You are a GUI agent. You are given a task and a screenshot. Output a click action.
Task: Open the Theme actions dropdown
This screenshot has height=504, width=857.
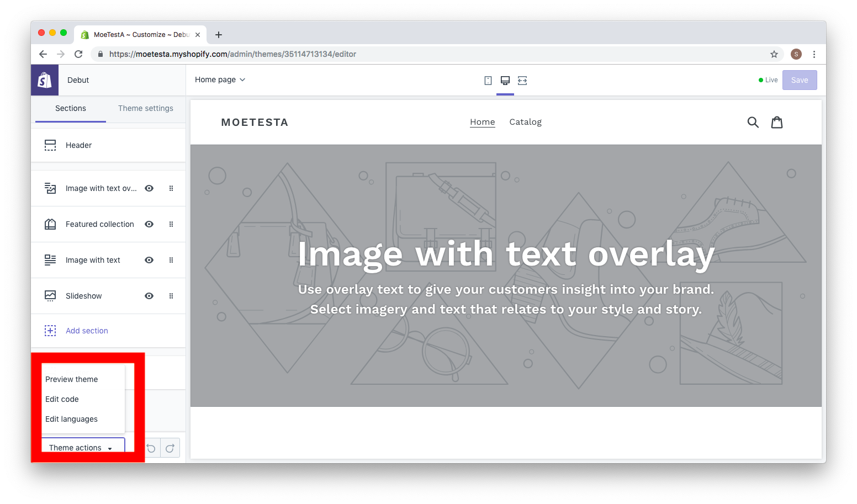click(83, 447)
